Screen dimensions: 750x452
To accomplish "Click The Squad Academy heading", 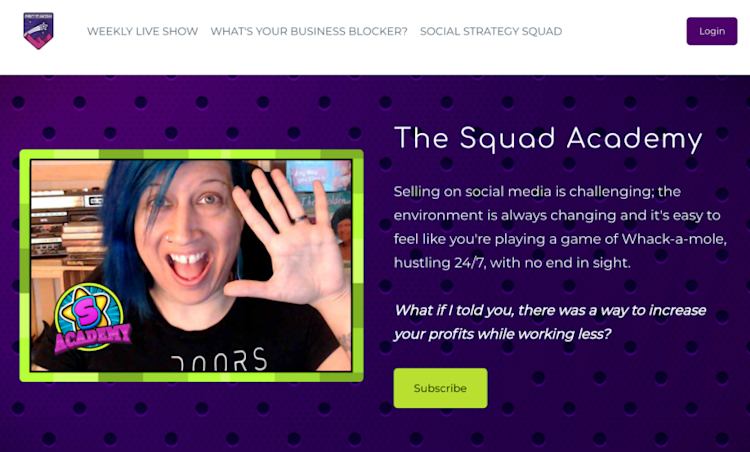I will click(x=548, y=139).
